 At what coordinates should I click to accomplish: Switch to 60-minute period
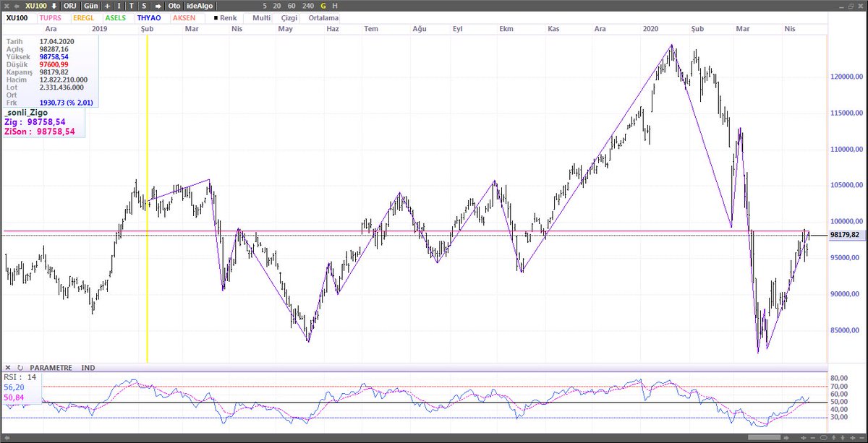292,6
